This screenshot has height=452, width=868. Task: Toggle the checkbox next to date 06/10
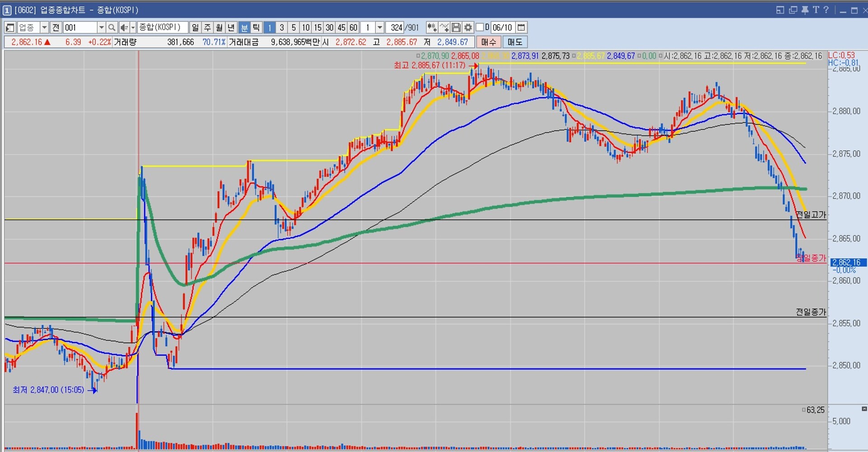(x=480, y=28)
